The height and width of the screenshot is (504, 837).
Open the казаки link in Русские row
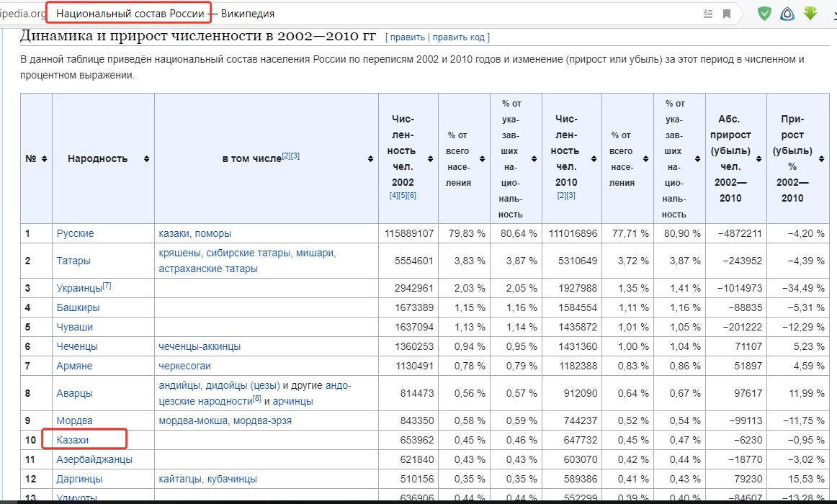174,233
